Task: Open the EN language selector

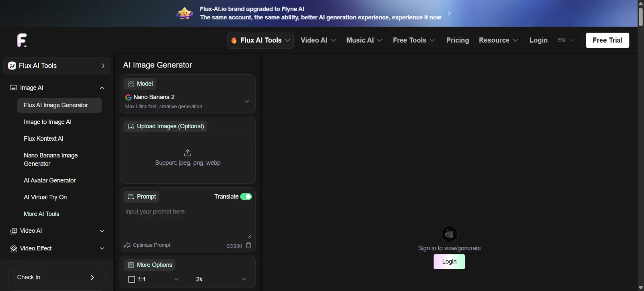Action: (x=566, y=40)
